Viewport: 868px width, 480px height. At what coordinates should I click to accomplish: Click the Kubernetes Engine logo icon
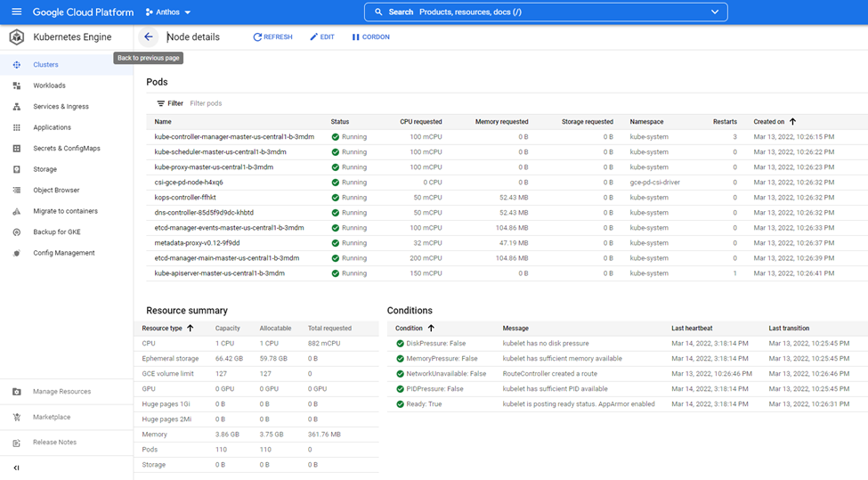[16, 37]
